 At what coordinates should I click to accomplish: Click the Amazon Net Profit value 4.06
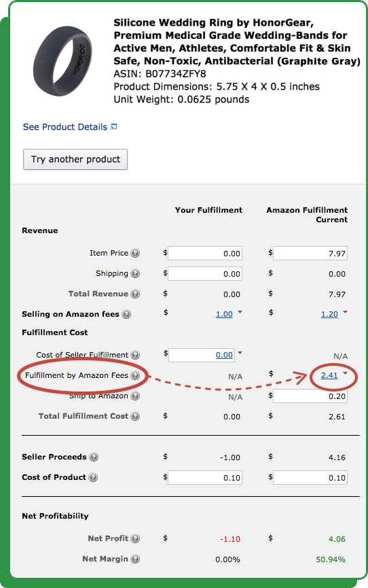coord(337,539)
